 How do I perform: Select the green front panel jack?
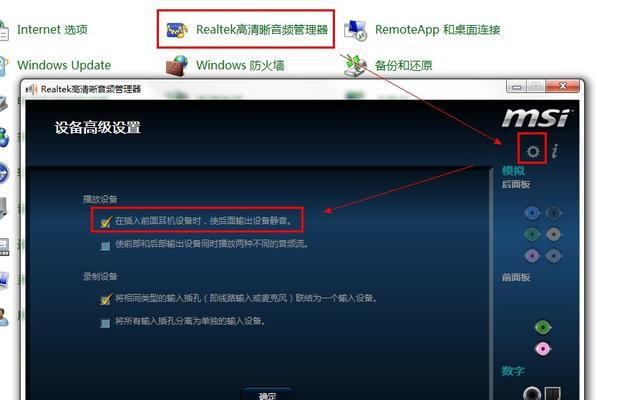coord(543,327)
